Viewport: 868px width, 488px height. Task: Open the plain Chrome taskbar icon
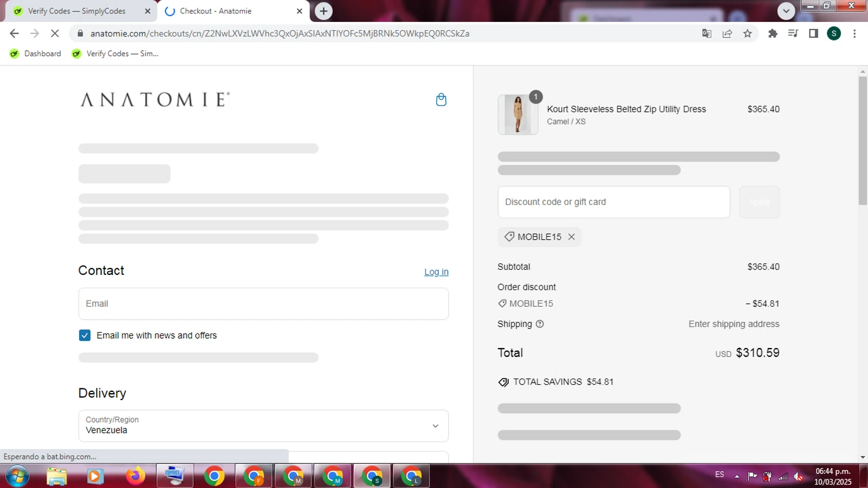tap(214, 476)
